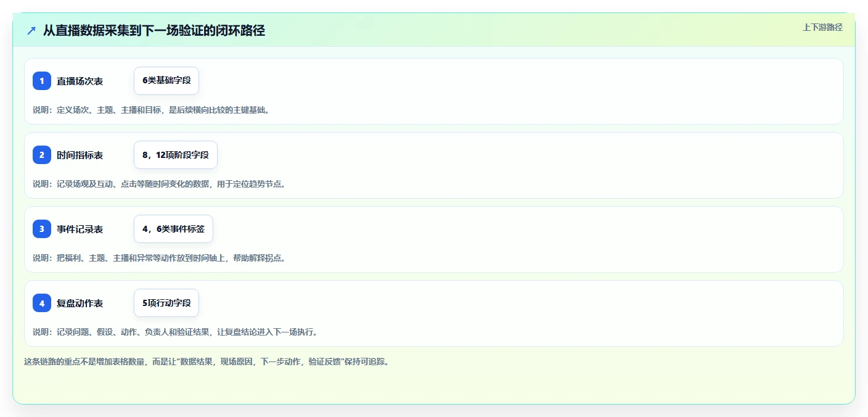Screen dimensions: 868x417
Task: Click the description starting 说明：记录场观及互动
Action: click(x=159, y=184)
